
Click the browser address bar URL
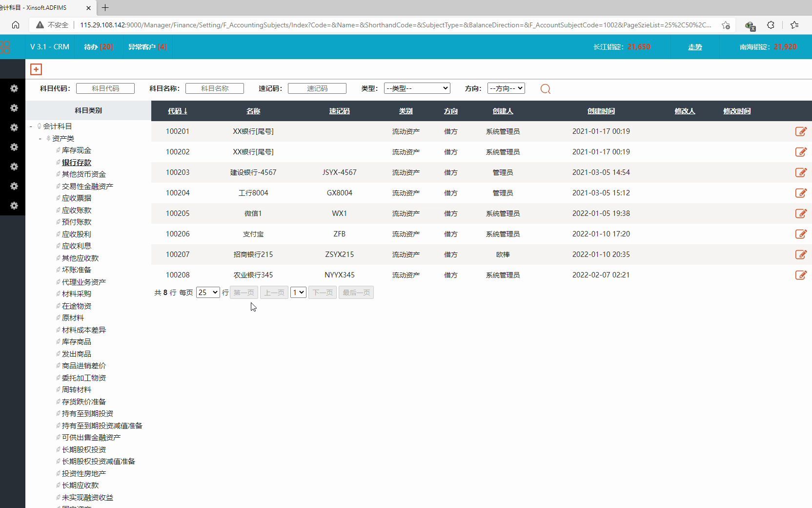coord(395,25)
